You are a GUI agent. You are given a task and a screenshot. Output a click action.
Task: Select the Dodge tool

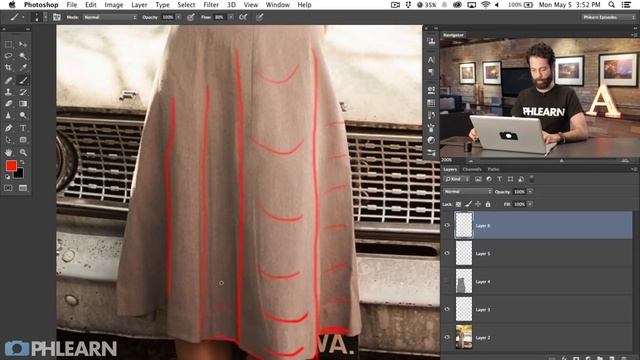[23, 116]
